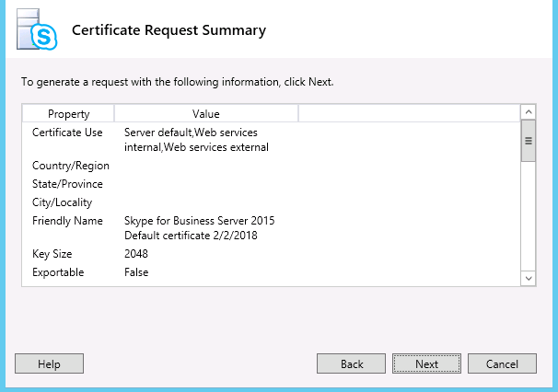Click the instruction text 'To generate a request…'

click(x=177, y=82)
